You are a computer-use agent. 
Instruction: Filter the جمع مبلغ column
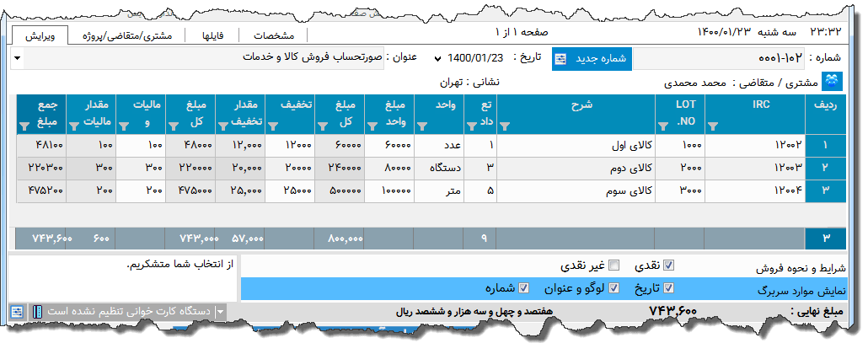point(24,127)
